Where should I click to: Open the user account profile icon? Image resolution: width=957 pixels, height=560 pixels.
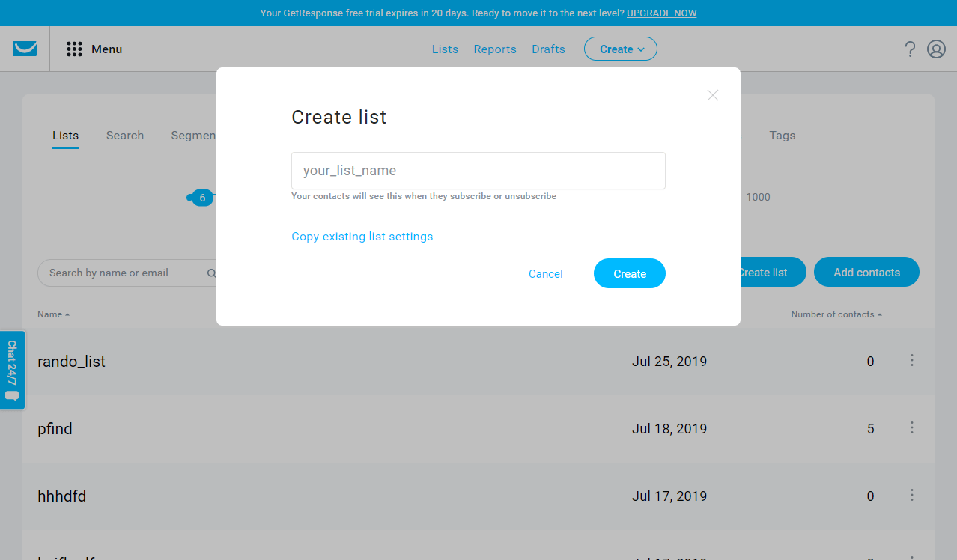(936, 49)
